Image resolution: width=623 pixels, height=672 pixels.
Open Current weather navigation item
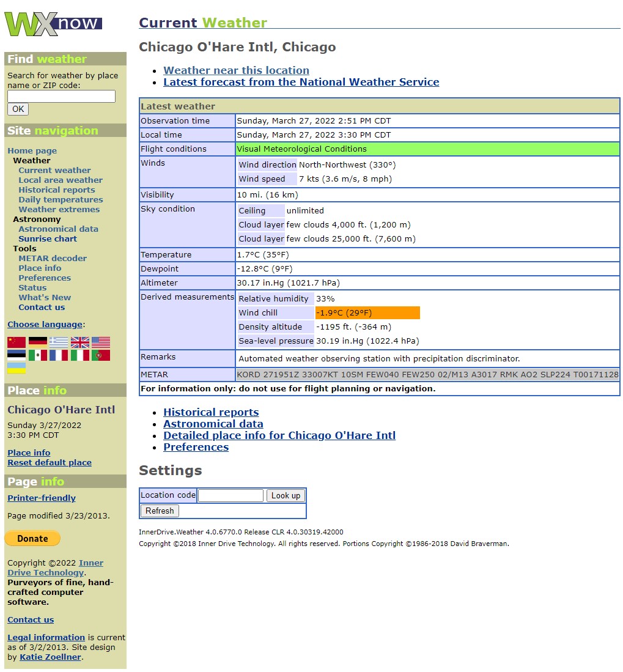[x=54, y=171]
